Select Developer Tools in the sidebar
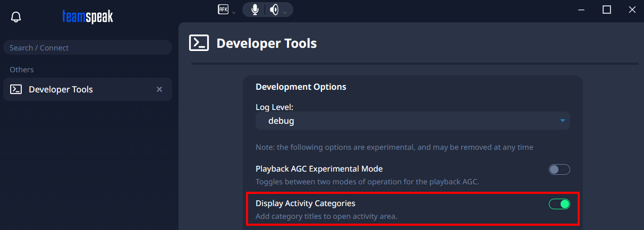The width and height of the screenshot is (644, 230). pyautogui.click(x=61, y=89)
